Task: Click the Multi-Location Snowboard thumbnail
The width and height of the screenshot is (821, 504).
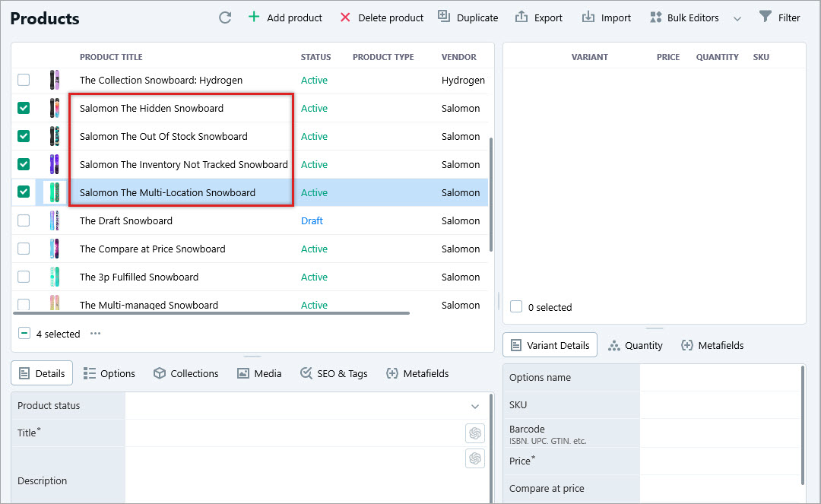Action: click(55, 192)
